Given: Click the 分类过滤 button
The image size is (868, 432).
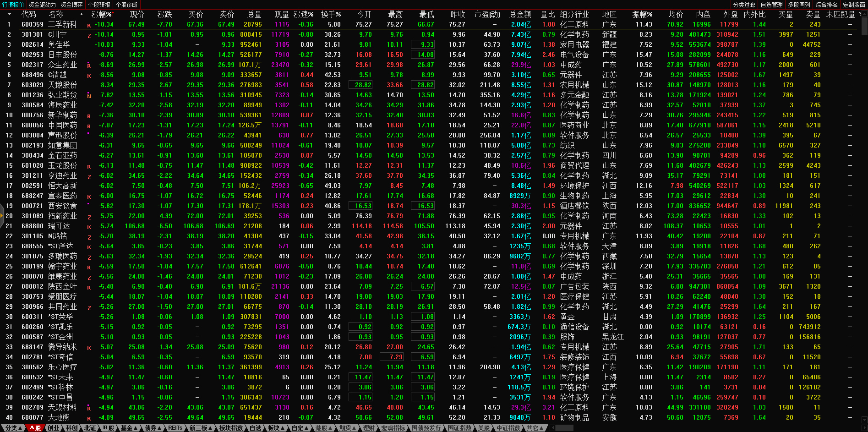Looking at the screenshot, I should [x=744, y=5].
